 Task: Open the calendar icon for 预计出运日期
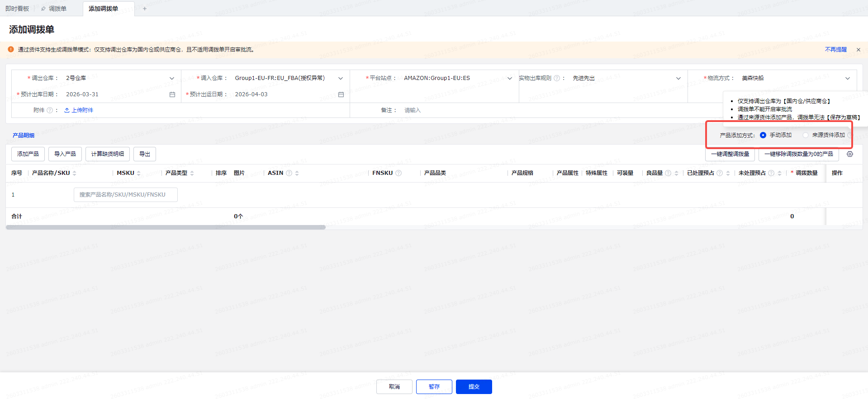[341, 94]
